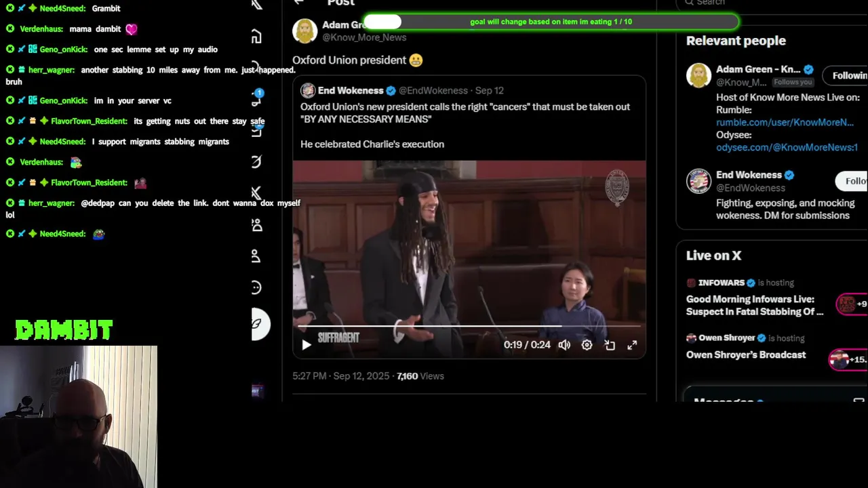
Task: Click Geno_onKick in the audio setup message
Action: pyautogui.click(x=64, y=49)
